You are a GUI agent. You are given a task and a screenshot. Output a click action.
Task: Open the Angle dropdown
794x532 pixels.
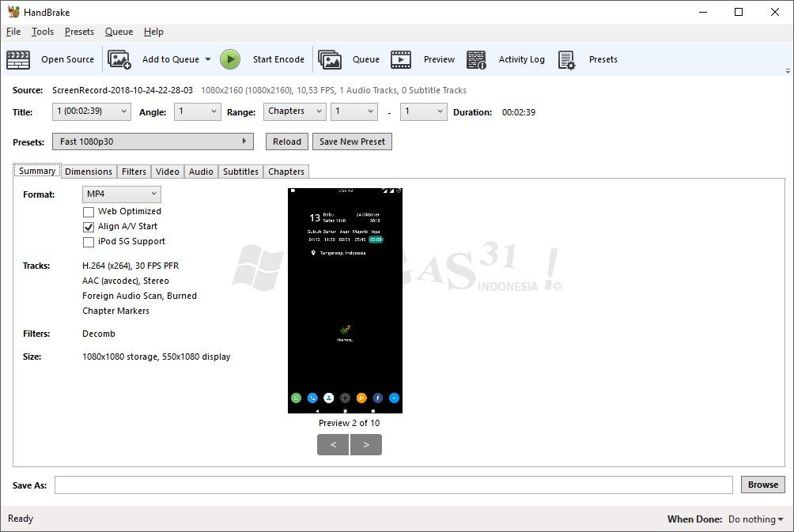point(198,111)
